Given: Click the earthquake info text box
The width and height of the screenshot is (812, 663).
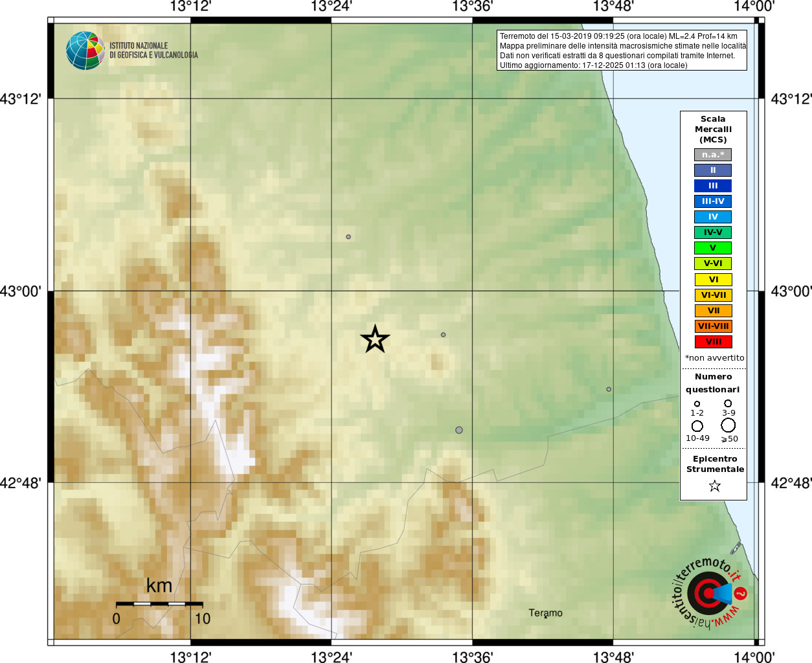Looking at the screenshot, I should click(x=622, y=51).
